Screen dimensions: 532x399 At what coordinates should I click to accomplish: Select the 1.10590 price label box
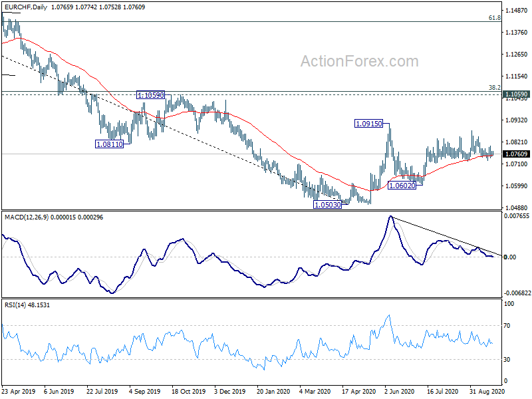coord(150,96)
